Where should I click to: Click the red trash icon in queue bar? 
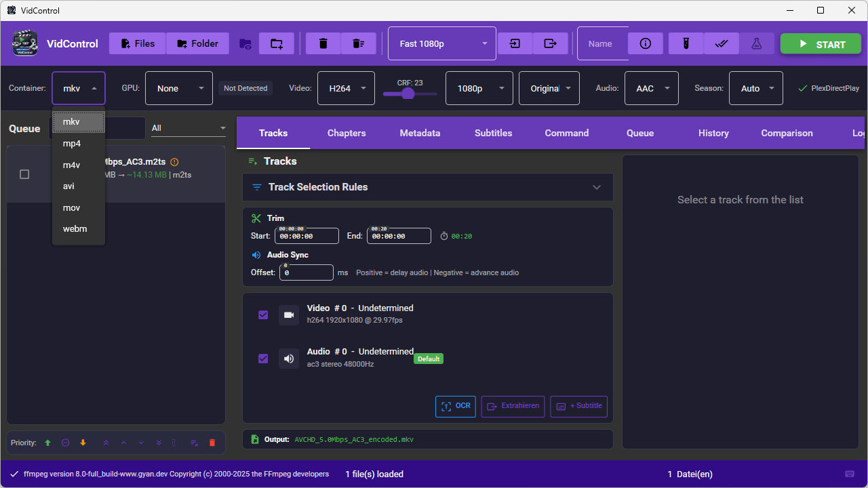click(212, 443)
